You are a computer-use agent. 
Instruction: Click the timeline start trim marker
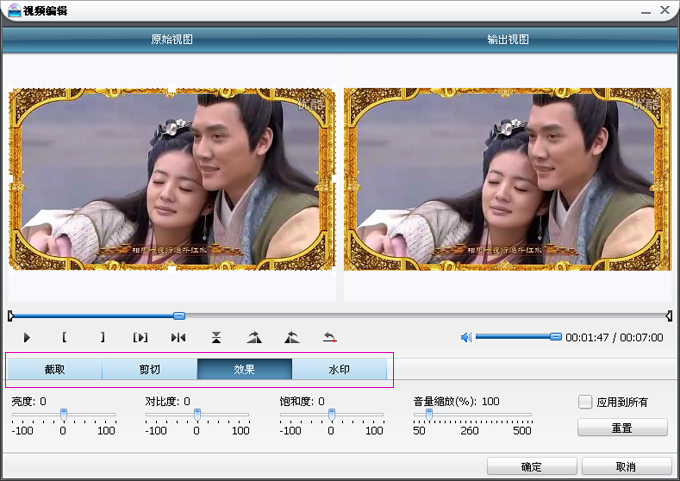click(10, 316)
